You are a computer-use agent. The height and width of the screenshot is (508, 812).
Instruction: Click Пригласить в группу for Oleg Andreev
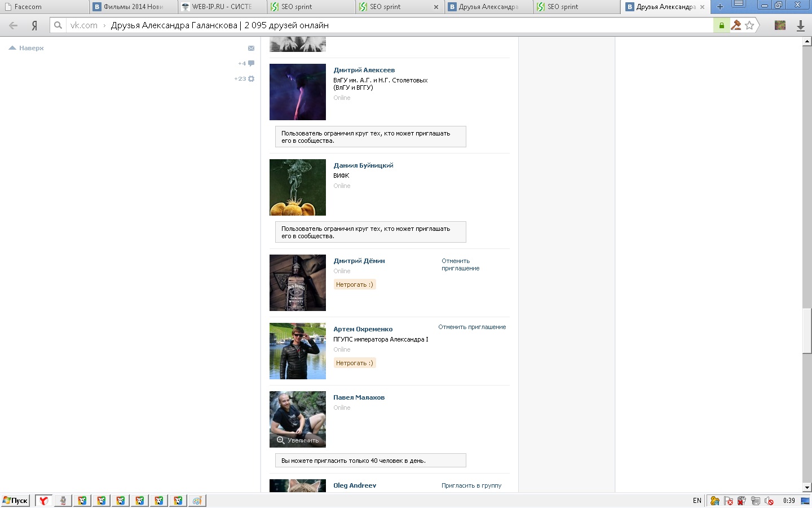point(471,485)
